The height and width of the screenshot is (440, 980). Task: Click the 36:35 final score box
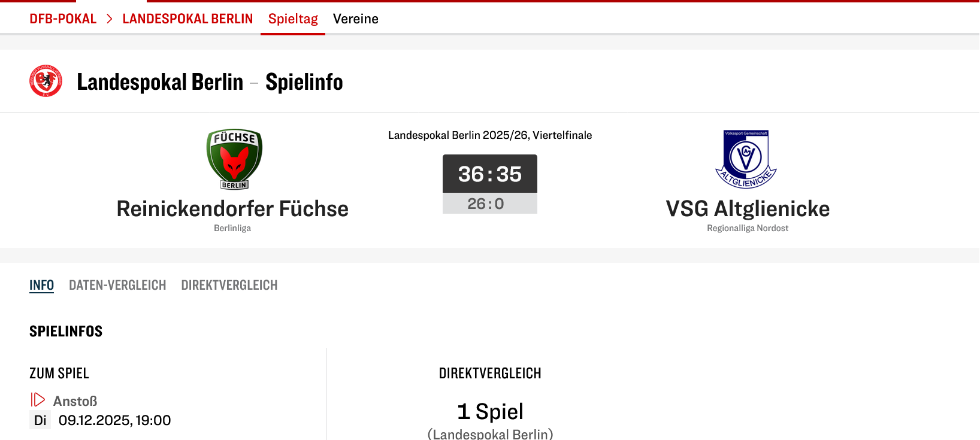tap(490, 174)
